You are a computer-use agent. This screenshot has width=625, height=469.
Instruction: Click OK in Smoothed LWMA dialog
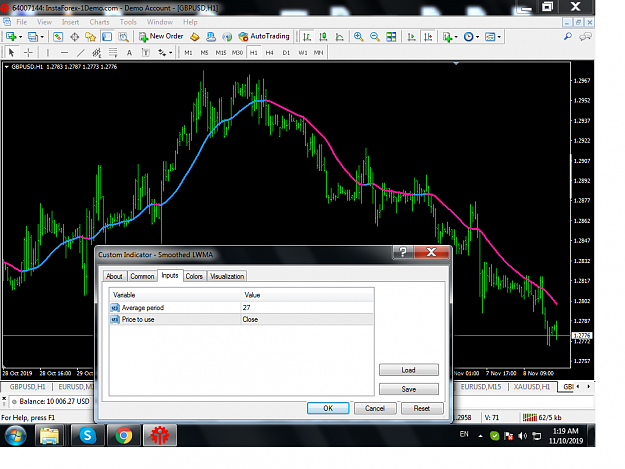pos(328,408)
